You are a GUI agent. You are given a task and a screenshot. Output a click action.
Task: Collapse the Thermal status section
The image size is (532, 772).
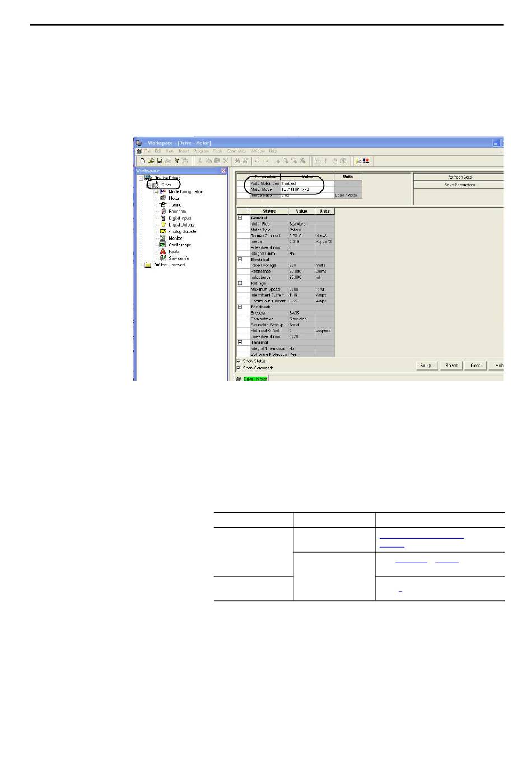tap(240, 343)
